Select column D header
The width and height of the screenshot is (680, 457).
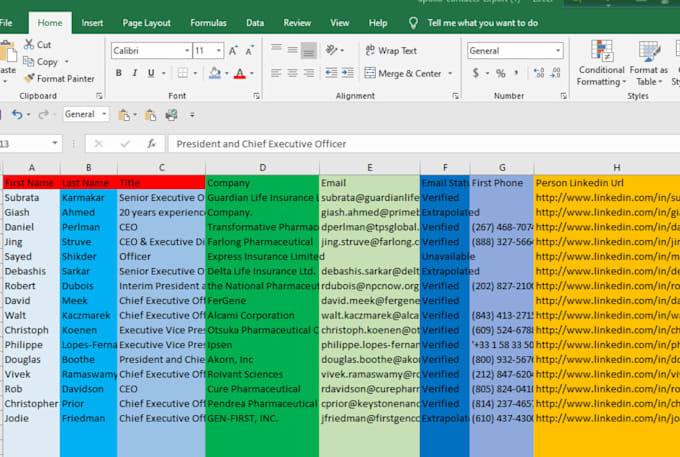pyautogui.click(x=262, y=167)
